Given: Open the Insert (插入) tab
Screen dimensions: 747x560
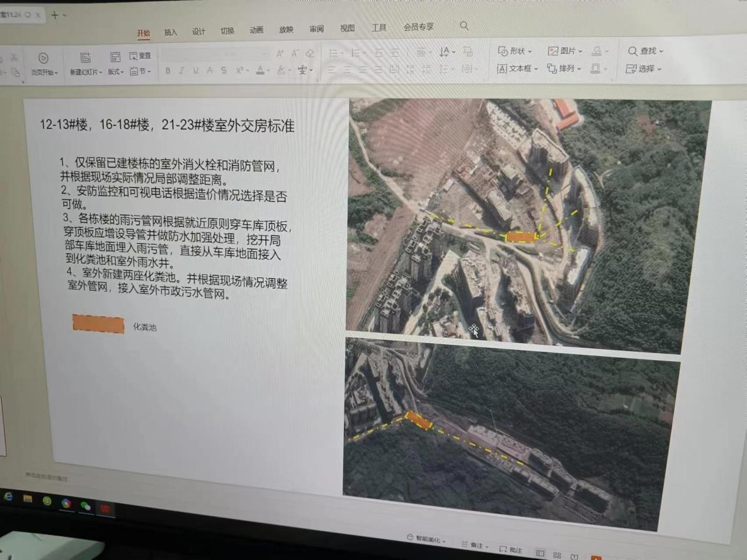Looking at the screenshot, I should point(170,32).
